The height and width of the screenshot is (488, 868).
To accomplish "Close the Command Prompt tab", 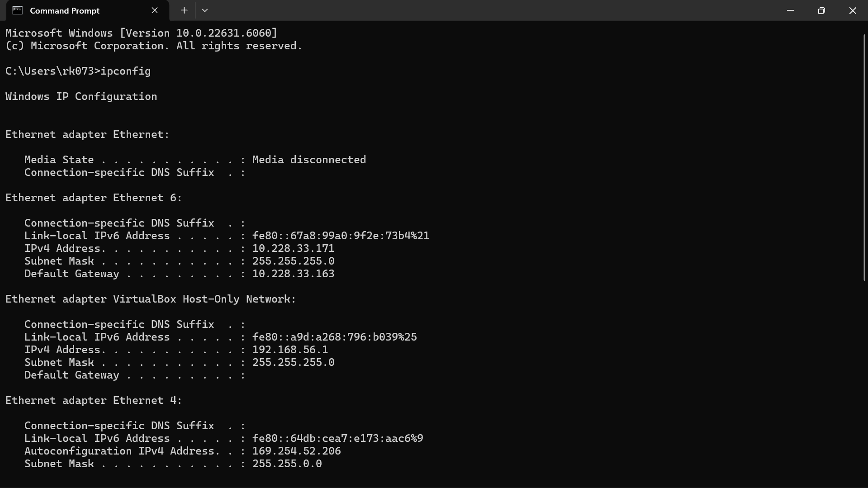I will 155,10.
